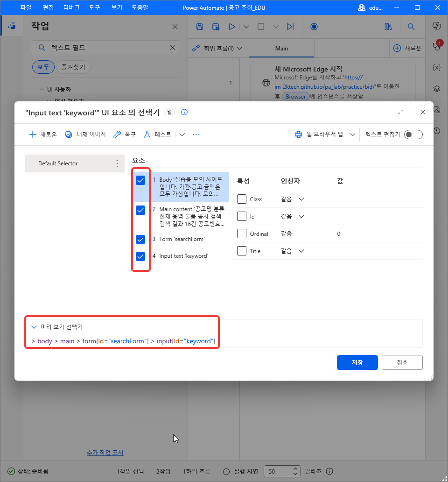This screenshot has height=482, width=448.
Task: Open the assets library icon
Action: [388, 27]
